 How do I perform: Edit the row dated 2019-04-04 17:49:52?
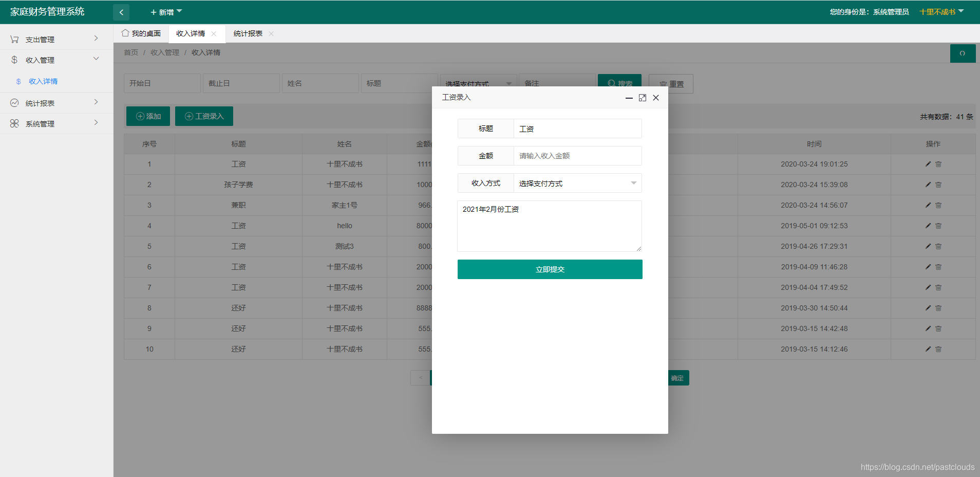[x=928, y=287]
